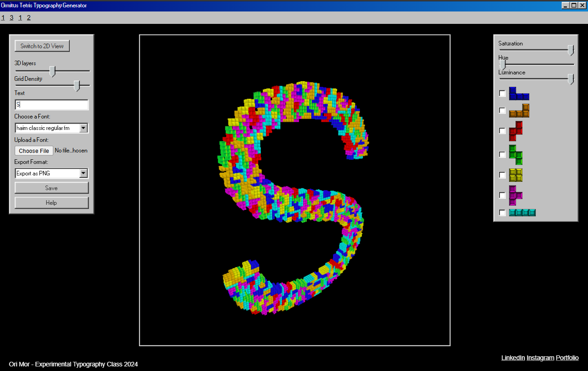Click the yellow square O tetromino icon

(x=516, y=175)
